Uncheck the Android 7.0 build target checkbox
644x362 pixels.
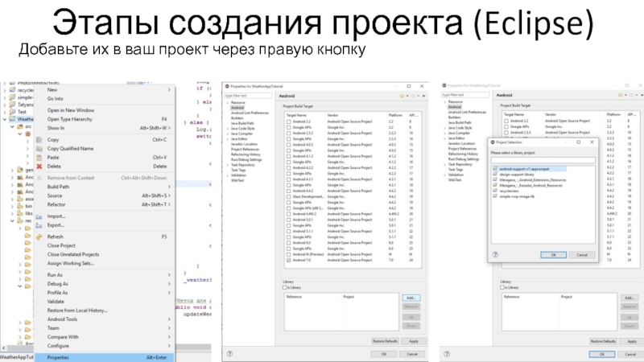[289, 260]
